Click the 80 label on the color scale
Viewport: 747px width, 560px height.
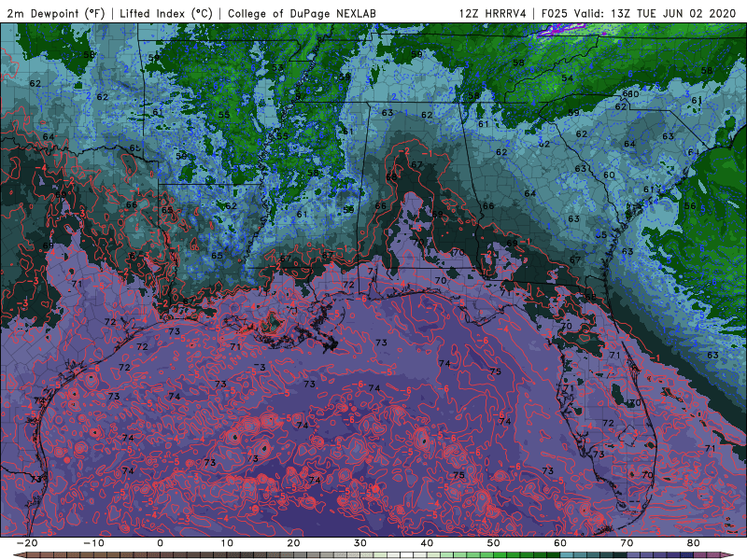pyautogui.click(x=694, y=543)
